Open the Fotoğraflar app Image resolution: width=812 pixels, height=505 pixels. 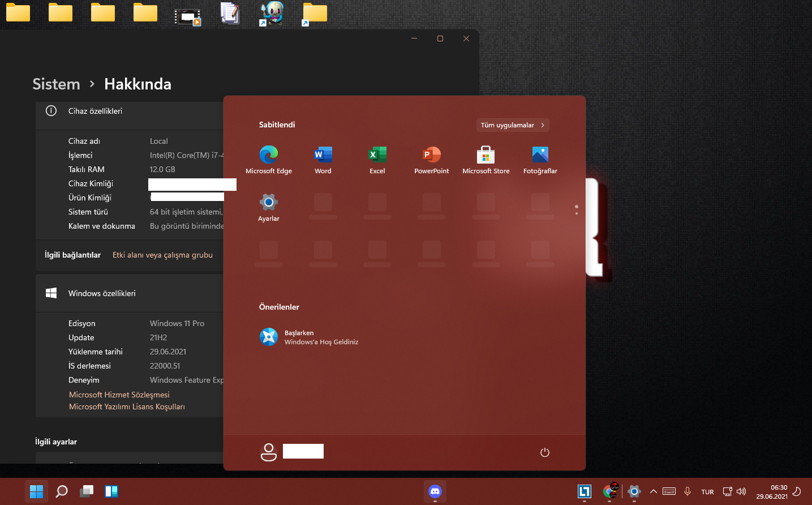point(540,160)
